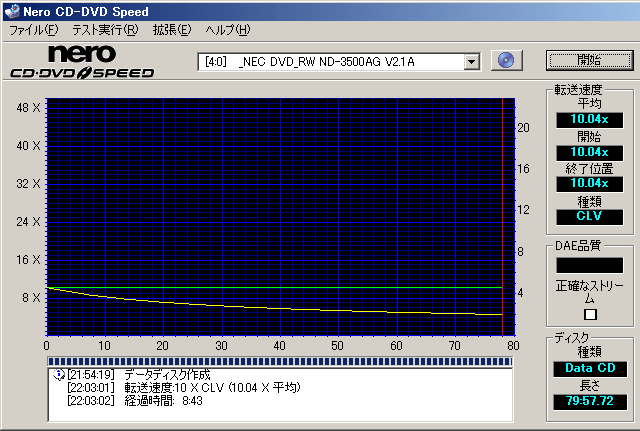Click the 開始 start button

(x=589, y=60)
